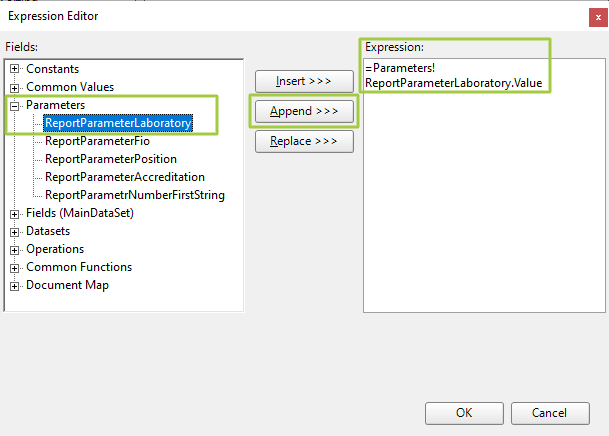609x436 pixels.
Task: Select ReportParametrNumberFirstString parameter
Action: pos(135,195)
